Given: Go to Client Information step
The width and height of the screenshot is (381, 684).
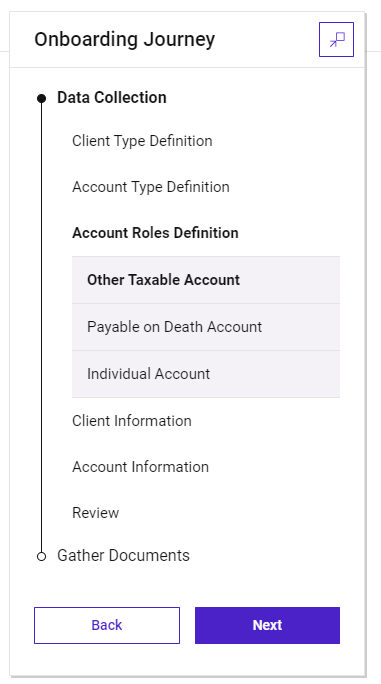Looking at the screenshot, I should (132, 421).
